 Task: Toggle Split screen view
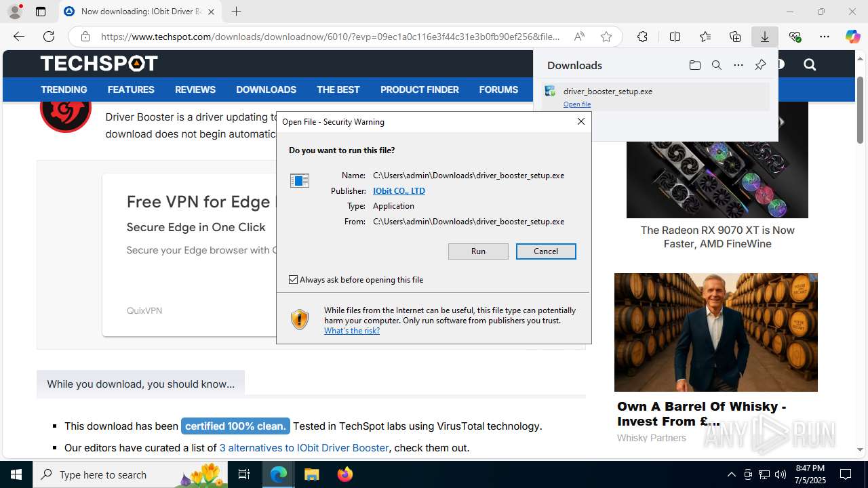(x=675, y=37)
